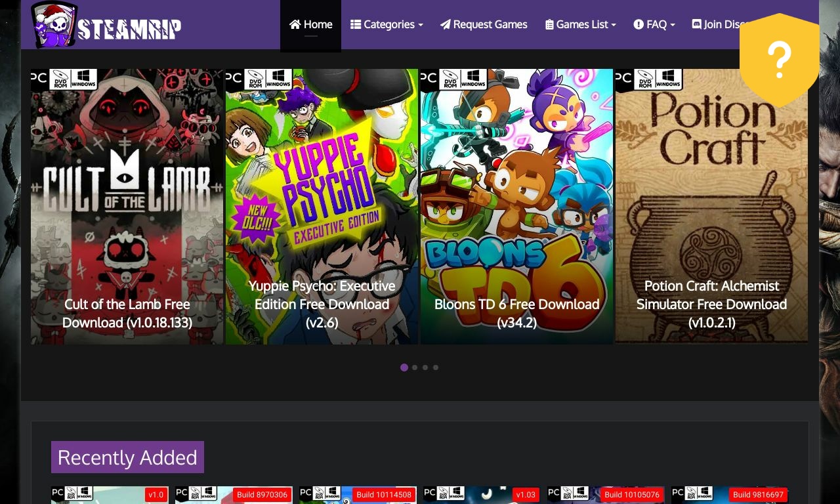Open Potion Craft: Alchemist Simulator download title

click(x=711, y=304)
